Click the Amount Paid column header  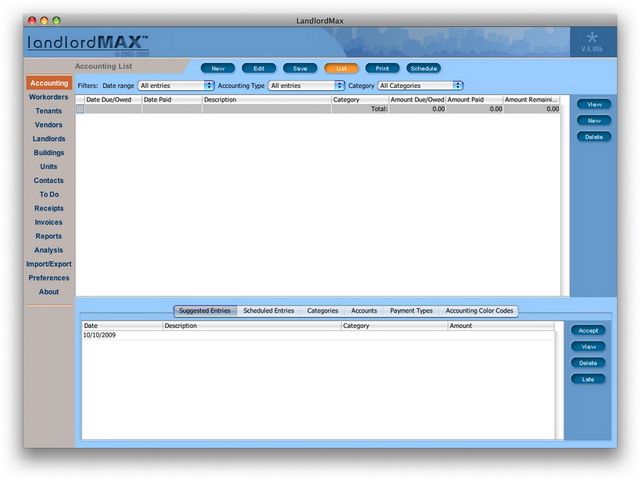point(474,100)
